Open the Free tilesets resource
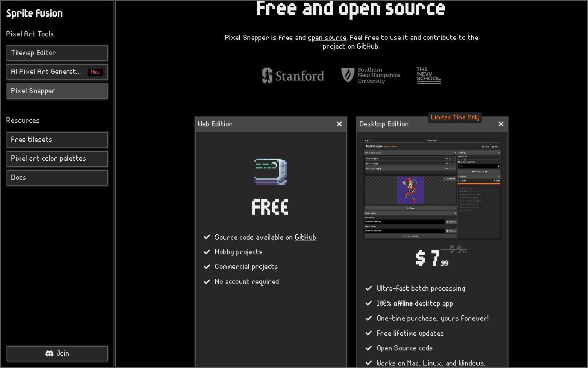Image resolution: width=588 pixels, height=368 pixels. (57, 140)
